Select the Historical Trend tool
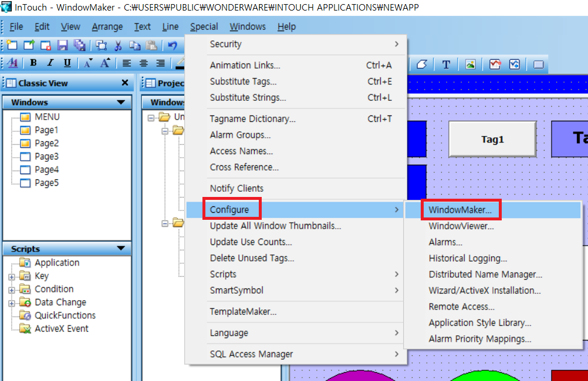This screenshot has height=381, width=588. tap(515, 64)
